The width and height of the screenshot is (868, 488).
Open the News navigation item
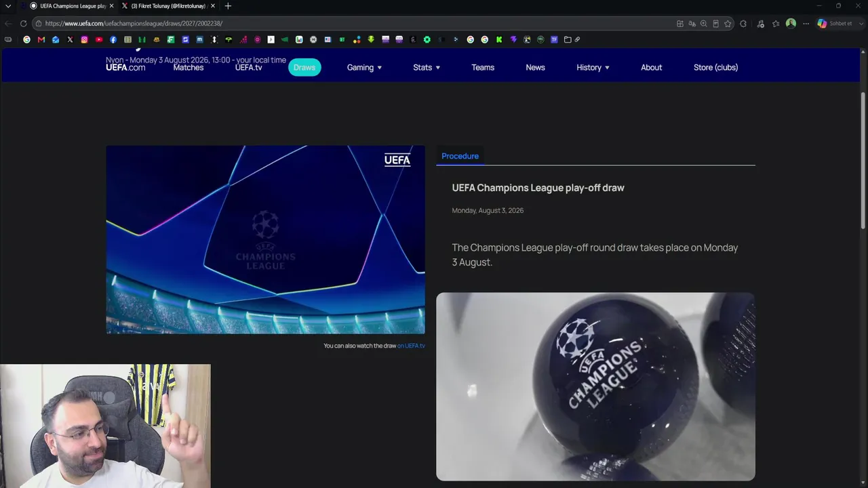coord(535,67)
